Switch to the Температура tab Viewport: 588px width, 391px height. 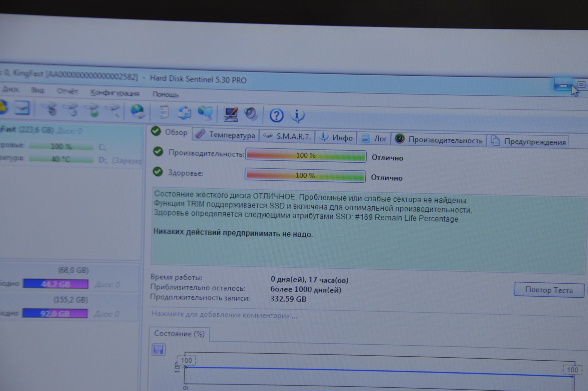coord(226,135)
